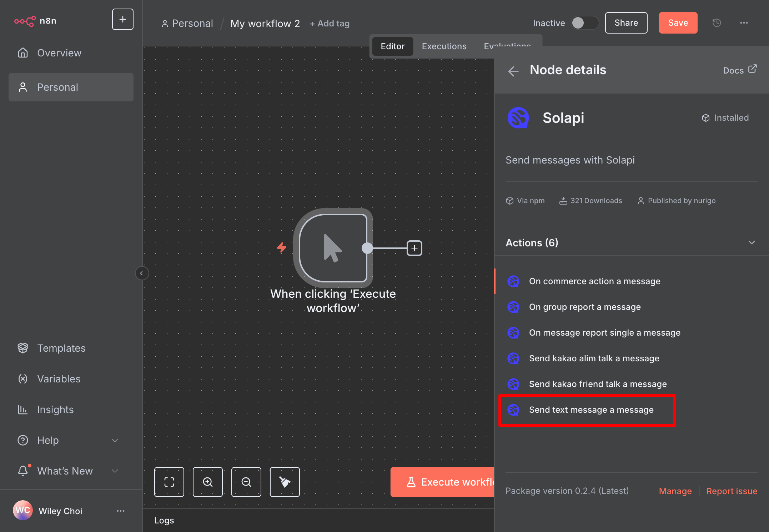Image resolution: width=769 pixels, height=532 pixels.
Task: Switch to the Evaluations tab
Action: pyautogui.click(x=507, y=46)
